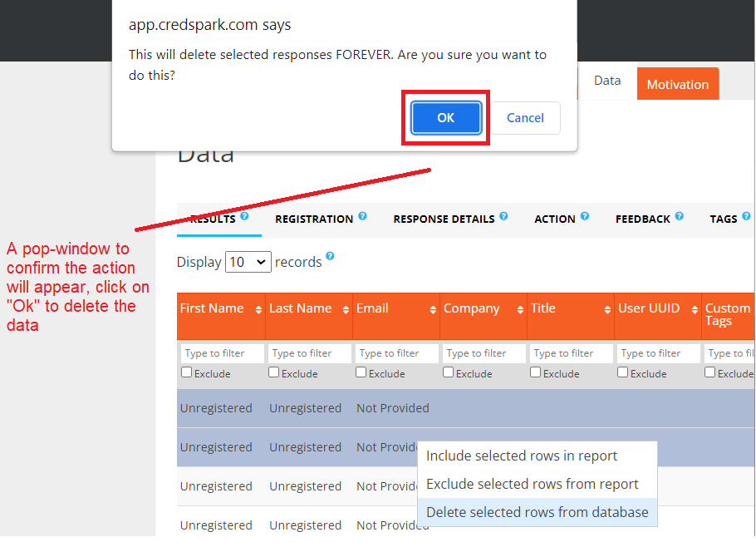756x542 pixels.
Task: Click the help icon beside REGISTRATION tab
Action: click(x=361, y=218)
